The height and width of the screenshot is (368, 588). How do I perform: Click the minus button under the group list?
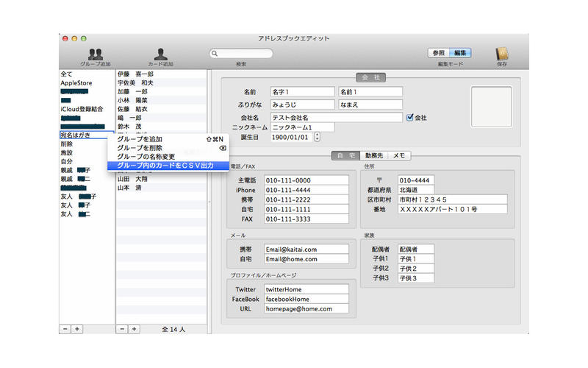(x=65, y=329)
